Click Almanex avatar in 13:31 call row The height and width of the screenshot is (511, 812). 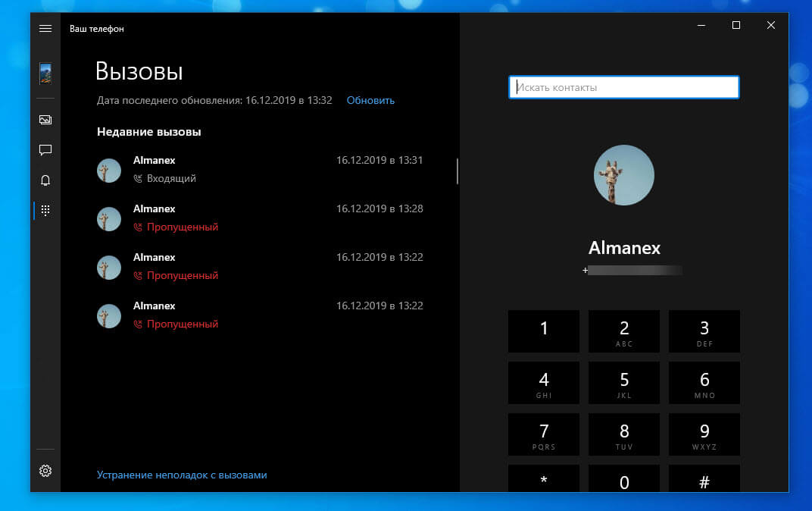(x=109, y=171)
